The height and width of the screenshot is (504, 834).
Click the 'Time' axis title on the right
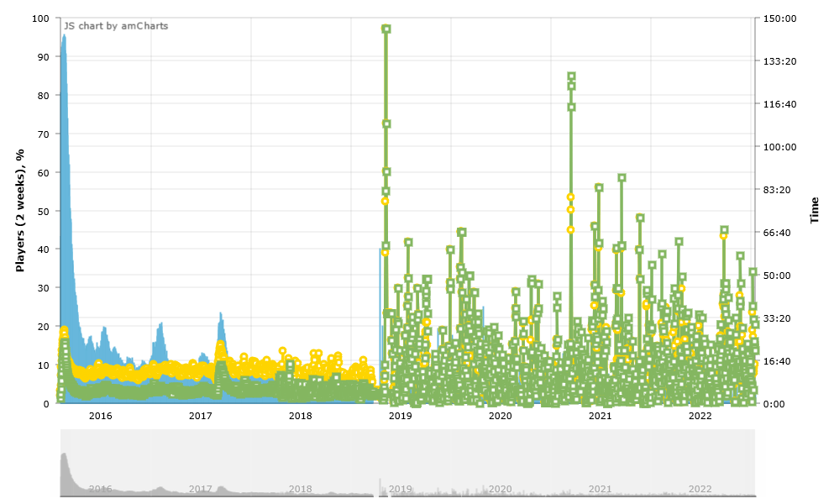click(814, 210)
